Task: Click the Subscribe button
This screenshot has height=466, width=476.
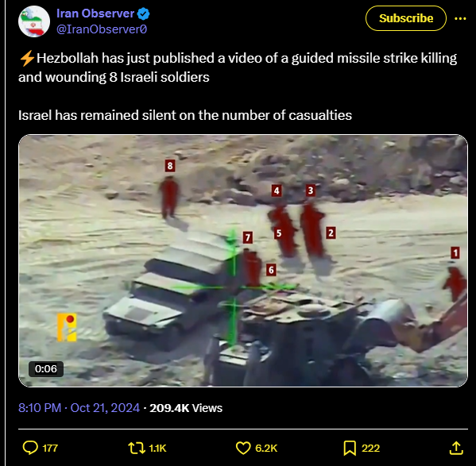Action: pyautogui.click(x=406, y=18)
